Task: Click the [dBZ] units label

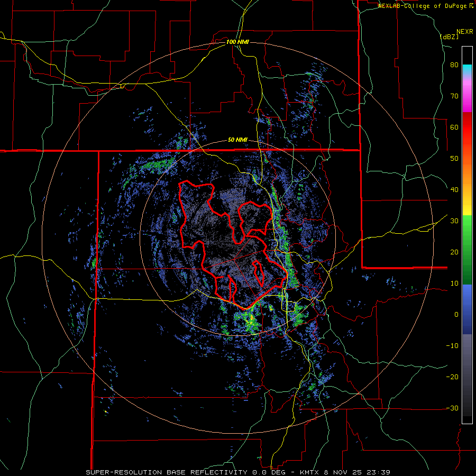Action: [449, 36]
